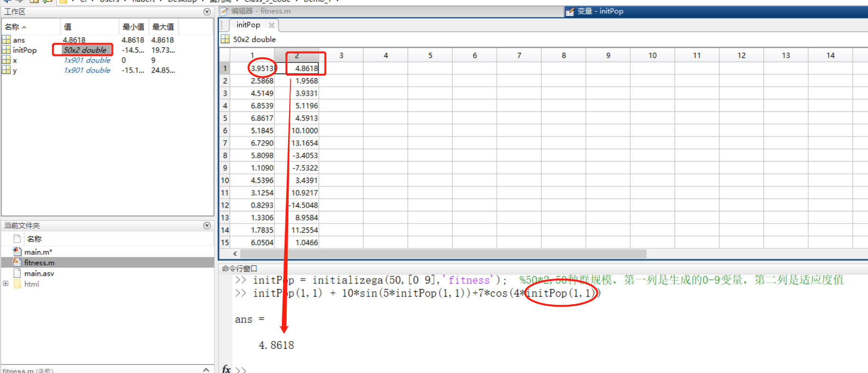Select row 5 header in variable editor

(225, 118)
